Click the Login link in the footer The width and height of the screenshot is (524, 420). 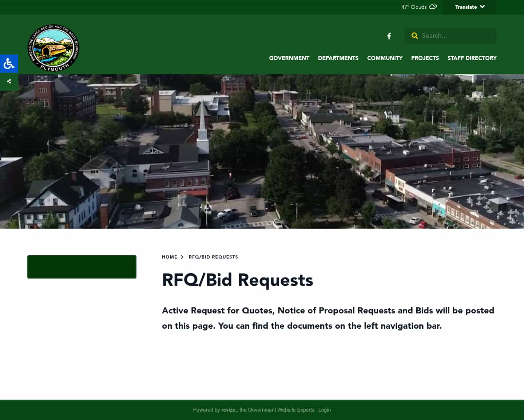click(325, 410)
